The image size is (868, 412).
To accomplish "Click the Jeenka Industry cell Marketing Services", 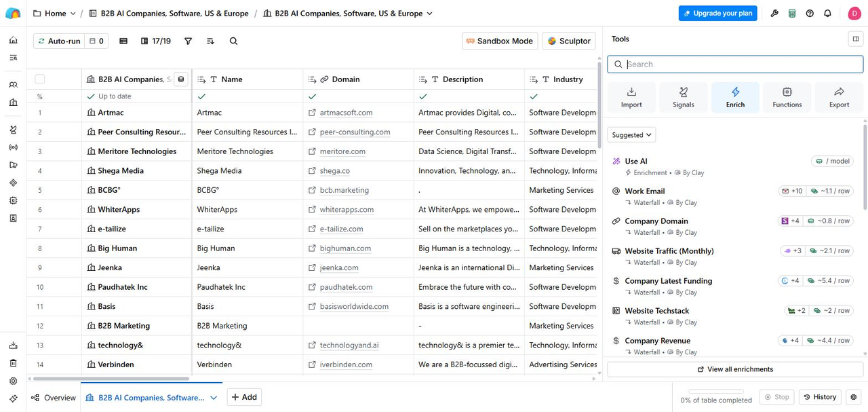I will pyautogui.click(x=561, y=267).
